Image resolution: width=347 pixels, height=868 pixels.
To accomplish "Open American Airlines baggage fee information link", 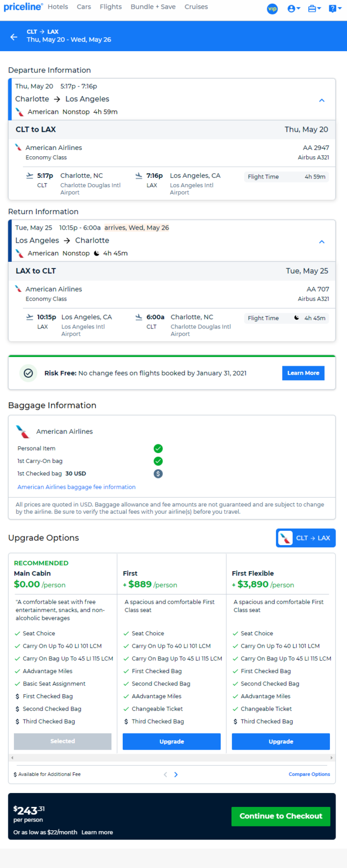I will tap(77, 487).
